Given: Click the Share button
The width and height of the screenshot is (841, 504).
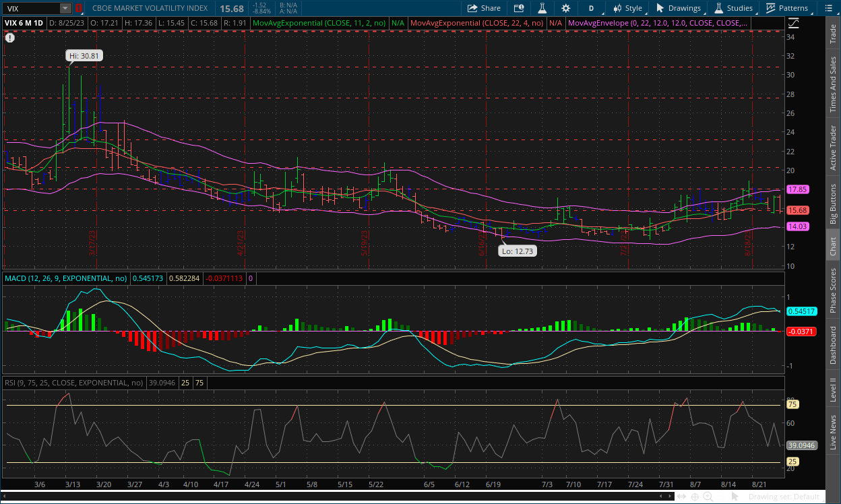Looking at the screenshot, I should tap(485, 8).
